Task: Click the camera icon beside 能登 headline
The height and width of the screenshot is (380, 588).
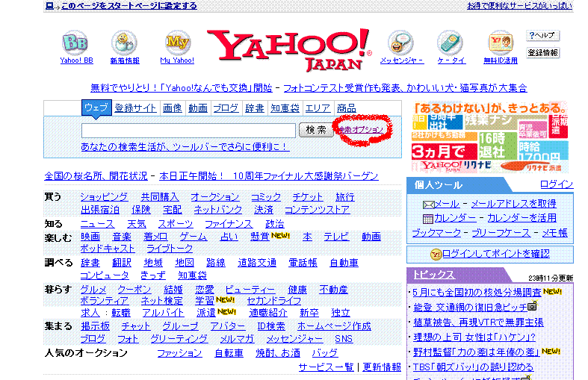Action: coord(533,306)
